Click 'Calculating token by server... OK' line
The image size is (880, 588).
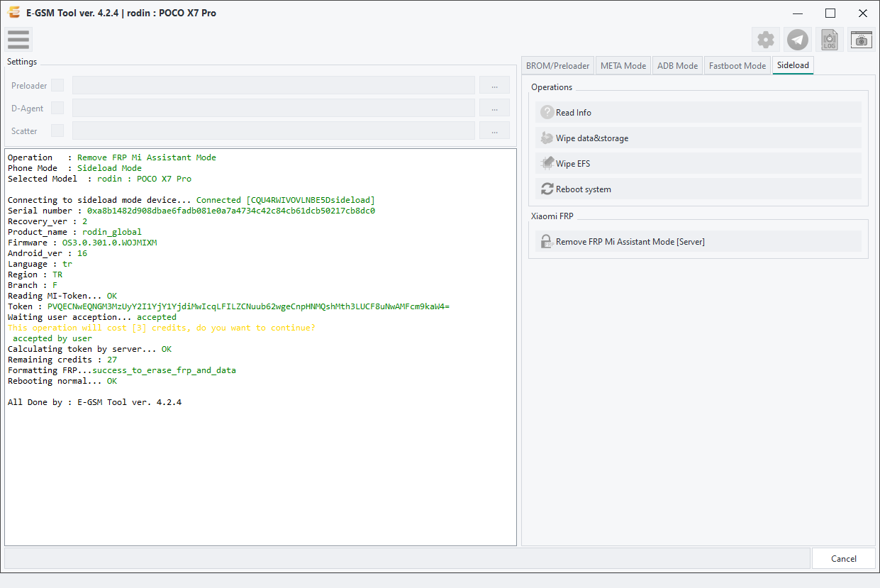pos(89,349)
